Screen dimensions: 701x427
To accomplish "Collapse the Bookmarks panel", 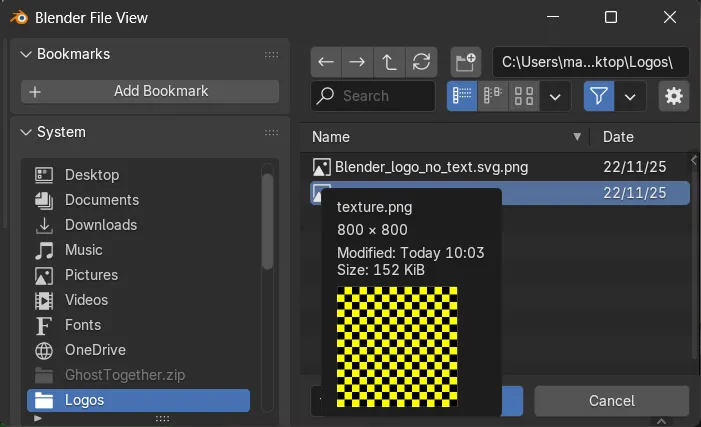I will [x=26, y=54].
